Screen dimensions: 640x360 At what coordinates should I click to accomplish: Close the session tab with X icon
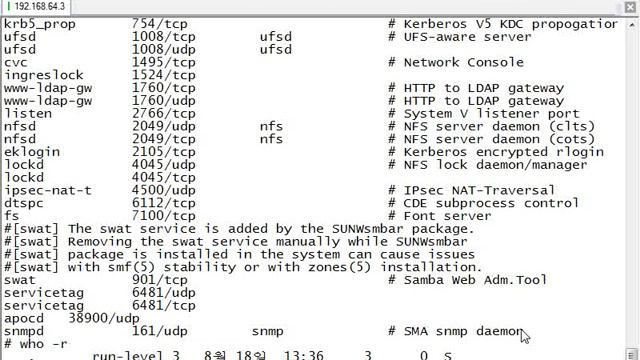click(631, 7)
